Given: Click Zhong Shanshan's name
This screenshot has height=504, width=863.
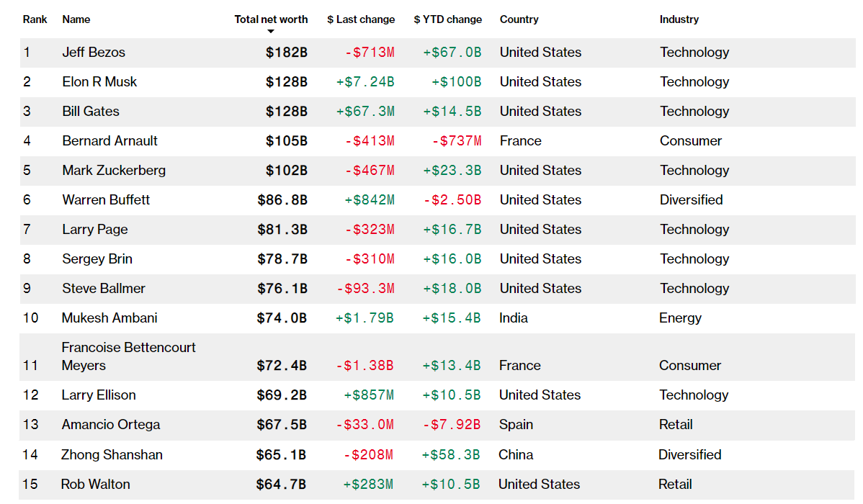Looking at the screenshot, I should [x=112, y=455].
